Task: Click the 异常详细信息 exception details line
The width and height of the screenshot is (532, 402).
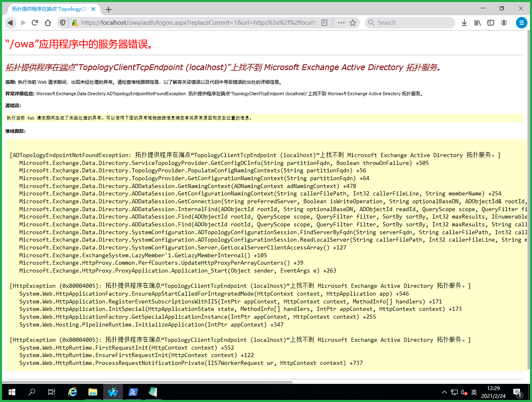Action: click(x=214, y=94)
